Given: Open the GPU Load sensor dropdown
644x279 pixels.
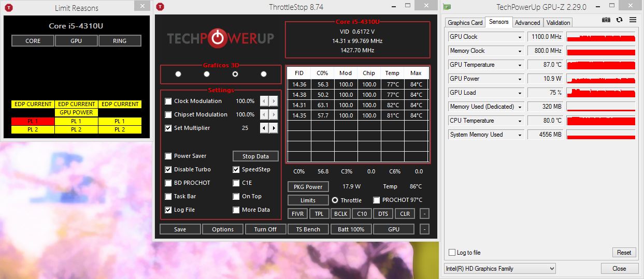Looking at the screenshot, I should tap(520, 93).
